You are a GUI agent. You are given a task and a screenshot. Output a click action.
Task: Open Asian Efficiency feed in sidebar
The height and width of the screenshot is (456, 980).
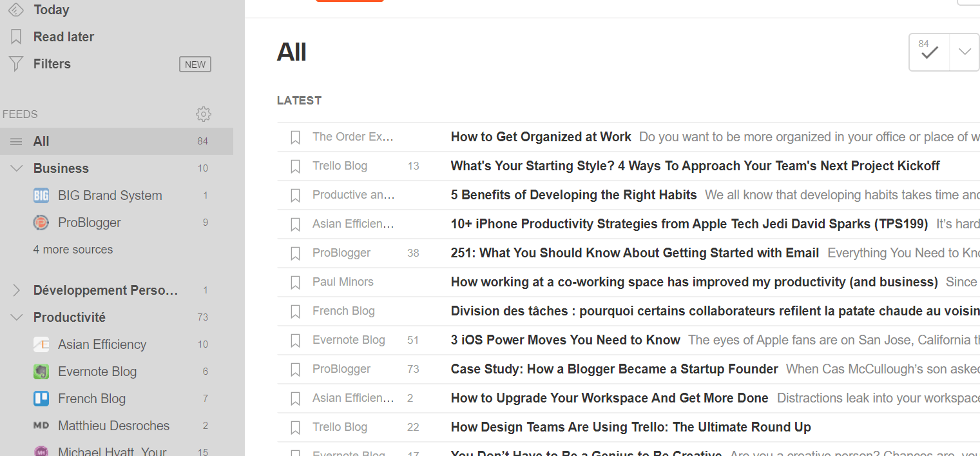click(x=102, y=344)
